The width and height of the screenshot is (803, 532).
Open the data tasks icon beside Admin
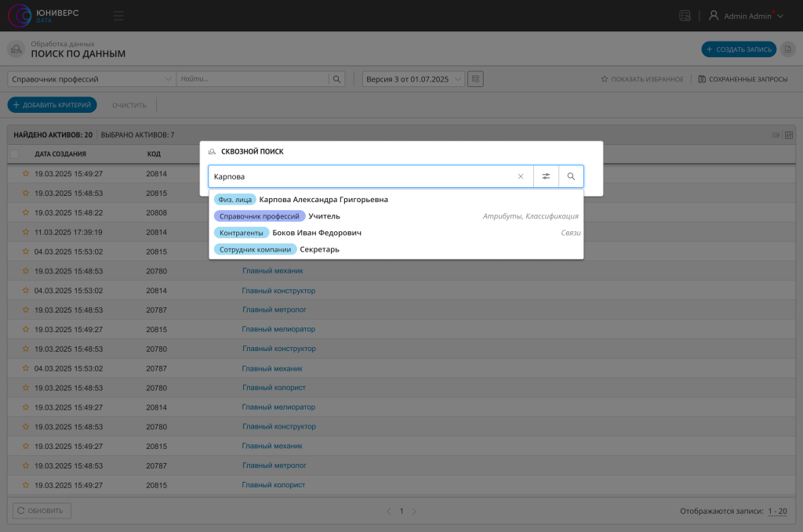(x=685, y=16)
